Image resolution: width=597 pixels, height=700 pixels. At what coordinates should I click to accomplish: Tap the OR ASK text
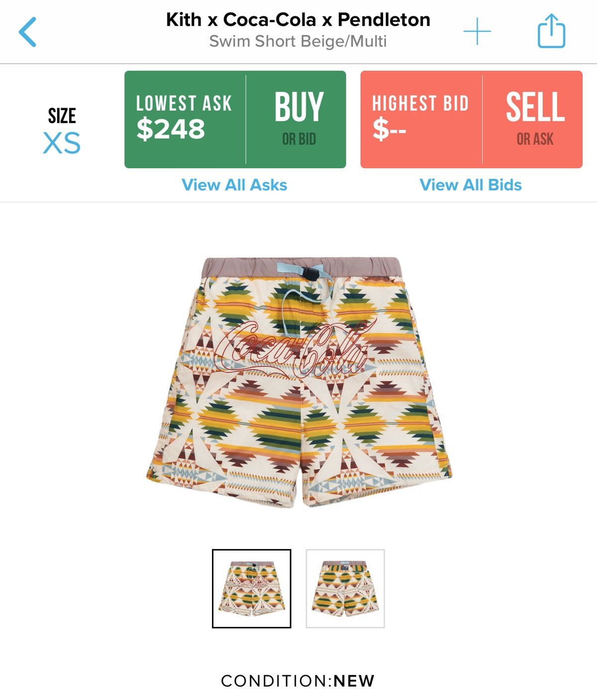coord(535,139)
